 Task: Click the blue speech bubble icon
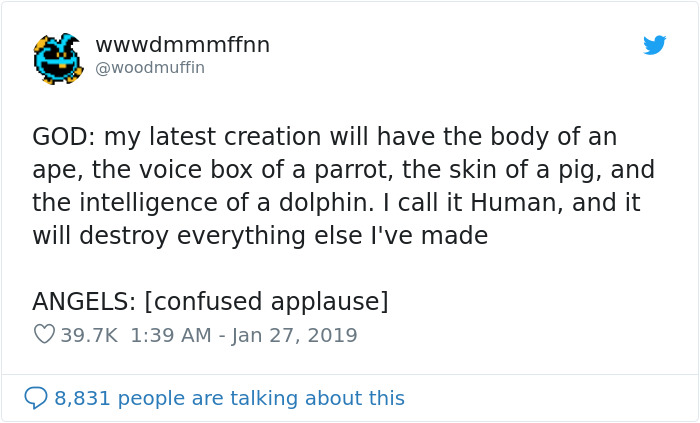click(36, 398)
